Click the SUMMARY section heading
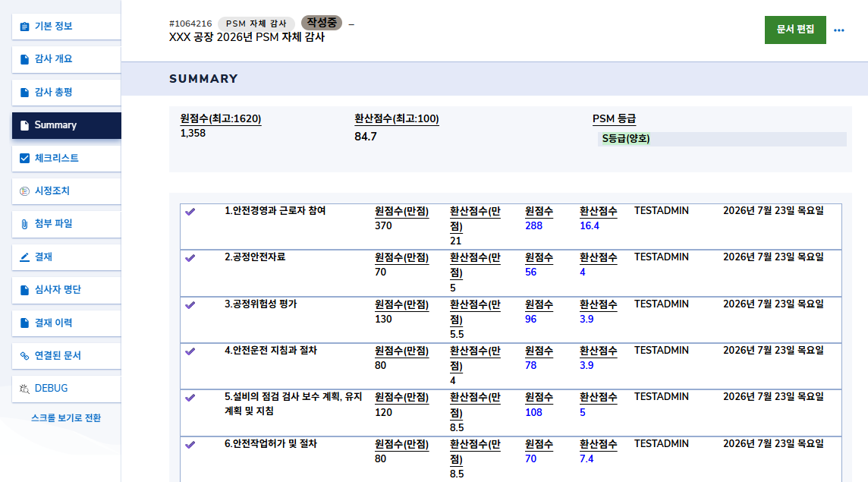 [x=203, y=79]
